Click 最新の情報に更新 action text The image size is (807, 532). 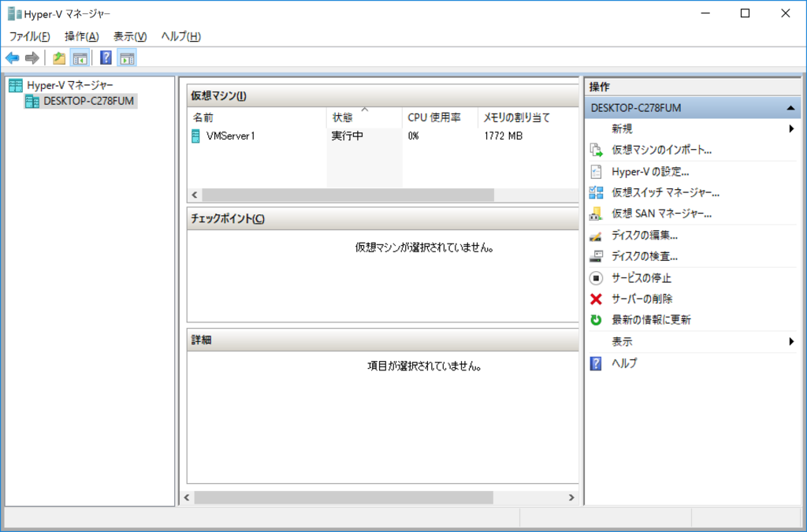[x=651, y=320]
